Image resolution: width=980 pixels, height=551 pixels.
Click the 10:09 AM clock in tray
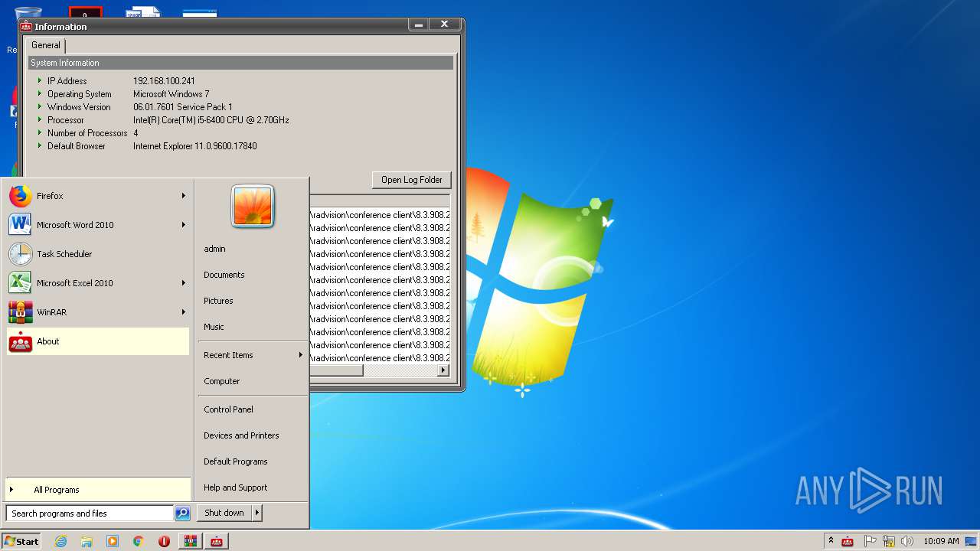coord(941,541)
